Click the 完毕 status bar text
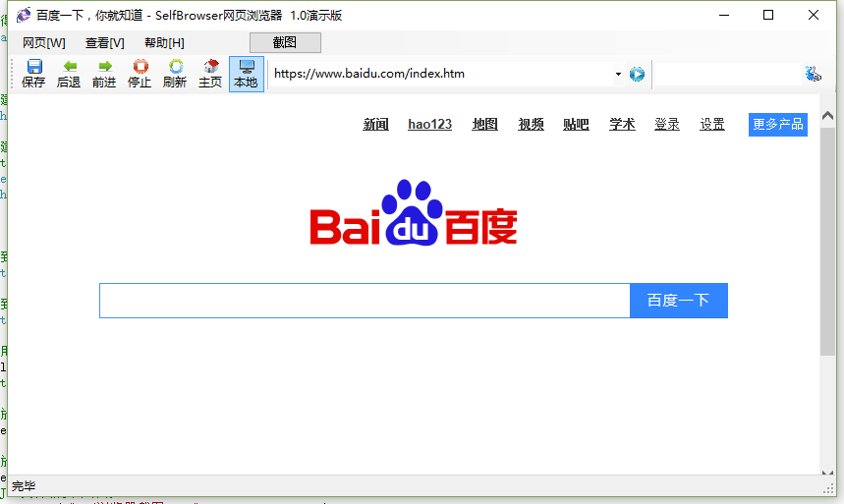The image size is (844, 504). click(x=24, y=486)
